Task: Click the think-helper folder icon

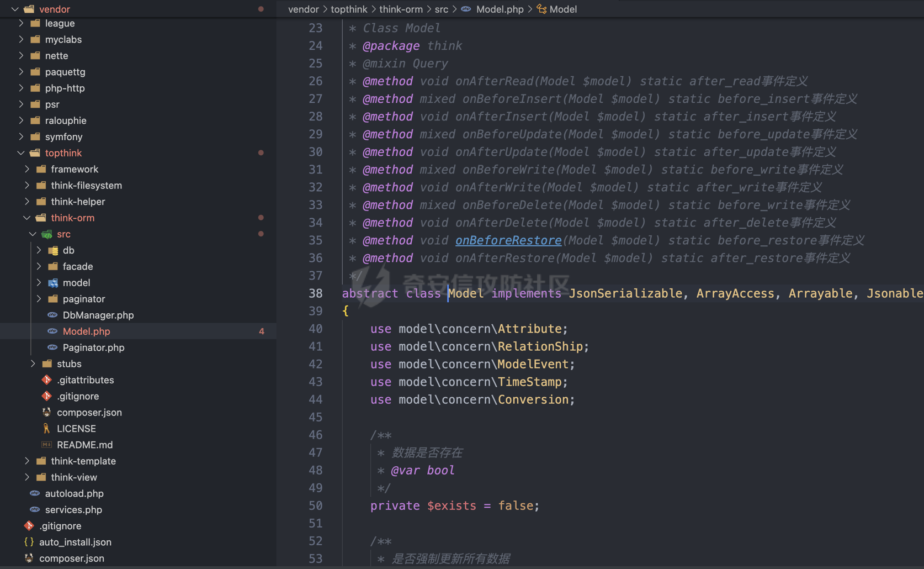Action: [41, 202]
